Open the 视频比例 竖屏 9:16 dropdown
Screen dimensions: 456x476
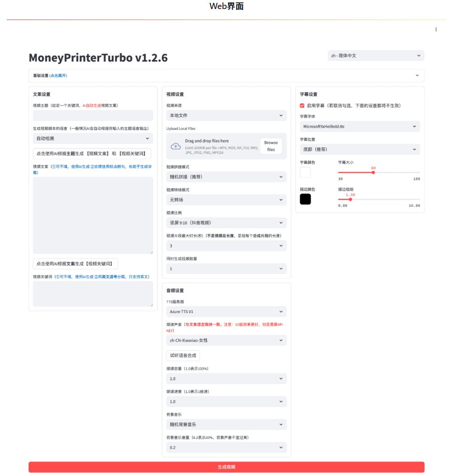pos(226,223)
